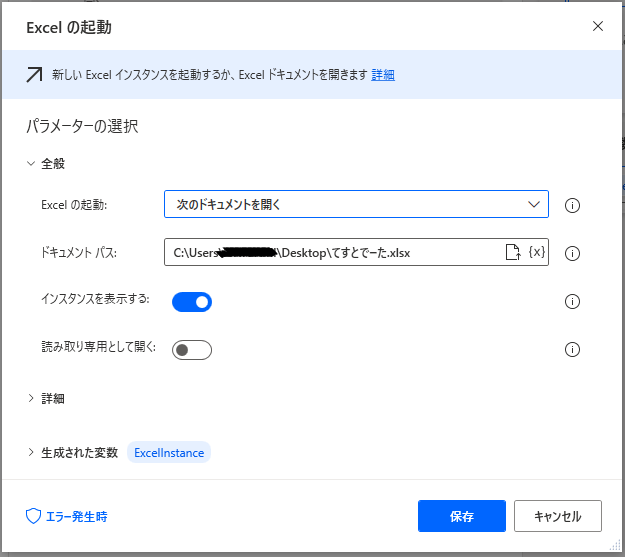Expand the 詳細 section
Screen dimensions: 625x557
click(x=53, y=398)
